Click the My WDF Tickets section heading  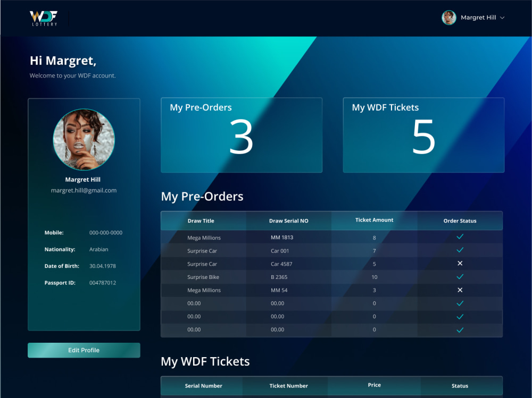(205, 362)
